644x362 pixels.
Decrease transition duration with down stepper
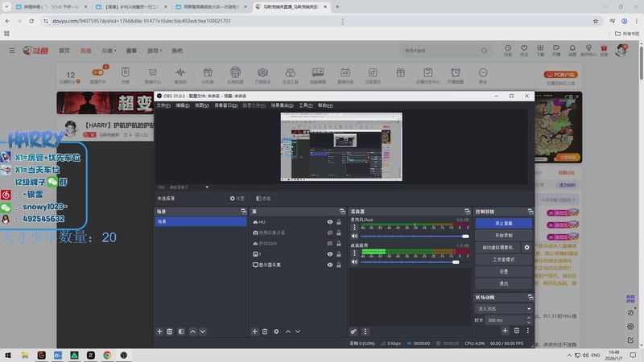(529, 323)
